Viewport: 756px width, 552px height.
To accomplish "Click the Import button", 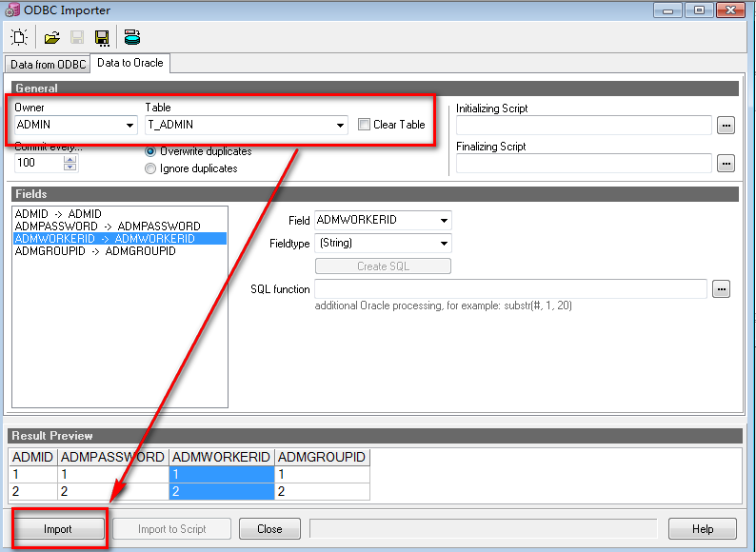I will (58, 529).
